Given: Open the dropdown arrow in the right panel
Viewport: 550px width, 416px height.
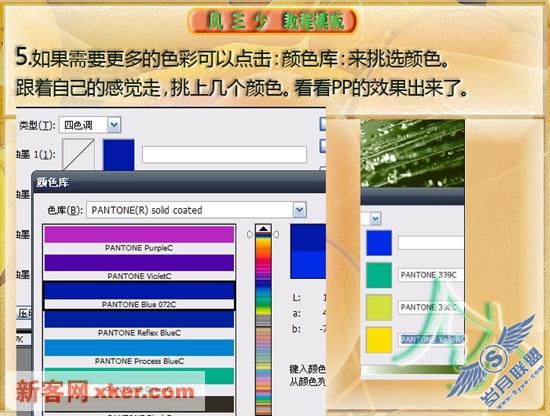Looking at the screenshot, I should click(x=375, y=219).
